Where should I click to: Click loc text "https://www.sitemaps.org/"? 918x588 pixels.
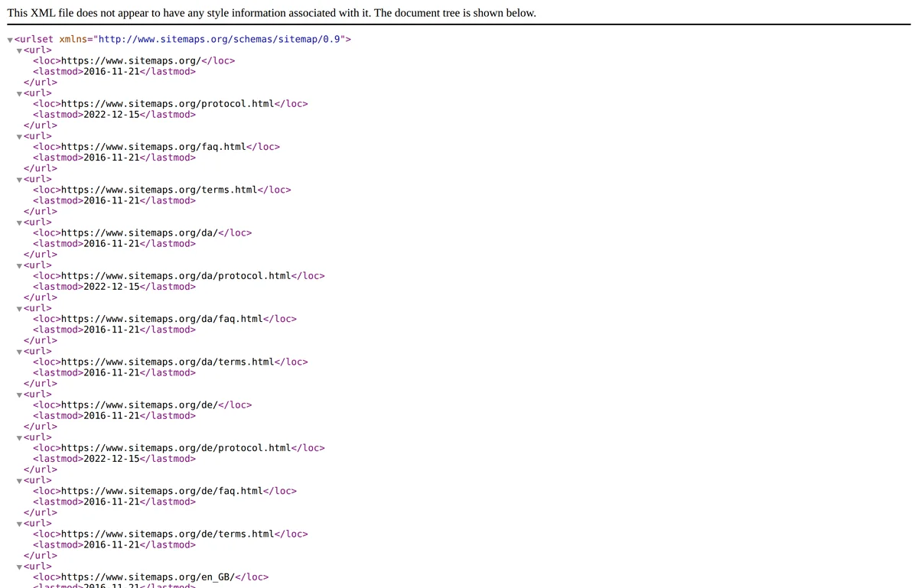(131, 60)
